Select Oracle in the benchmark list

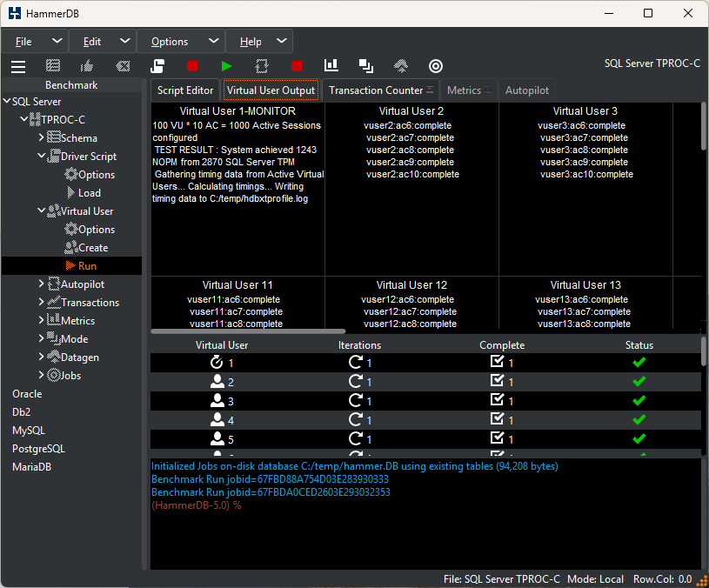pos(27,394)
